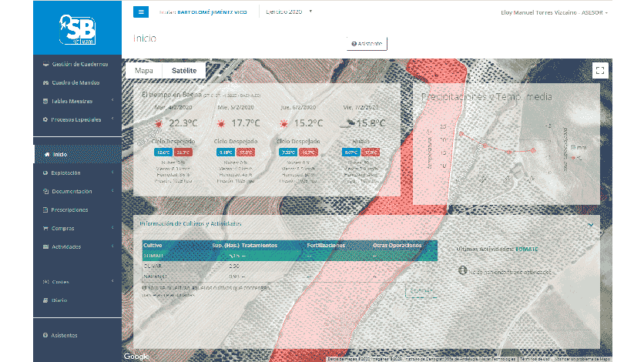Click the hamburger menu toggle button
This screenshot has width=644, height=362.
coord(141,12)
